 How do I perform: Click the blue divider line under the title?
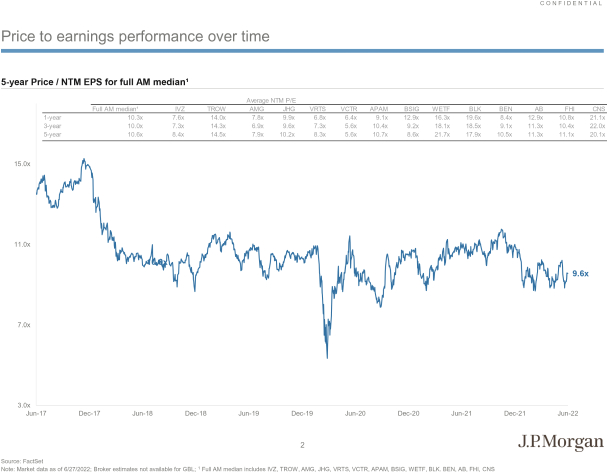pyautogui.click(x=302, y=51)
